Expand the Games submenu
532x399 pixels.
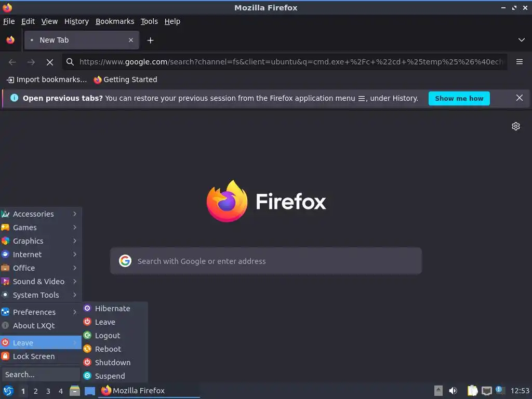(41, 228)
